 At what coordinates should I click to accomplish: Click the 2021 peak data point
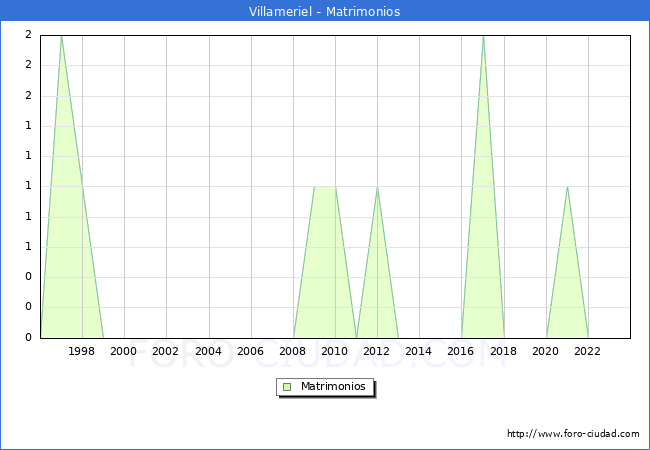[567, 187]
